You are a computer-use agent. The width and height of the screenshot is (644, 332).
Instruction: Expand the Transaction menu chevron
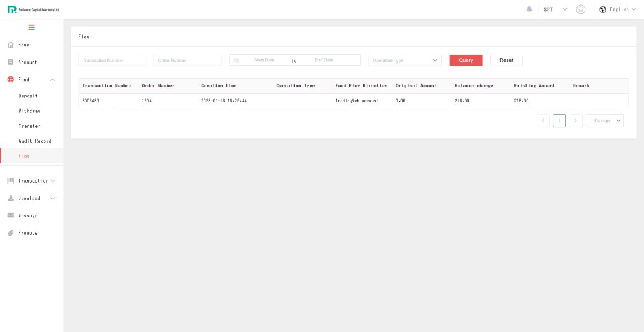(x=53, y=180)
